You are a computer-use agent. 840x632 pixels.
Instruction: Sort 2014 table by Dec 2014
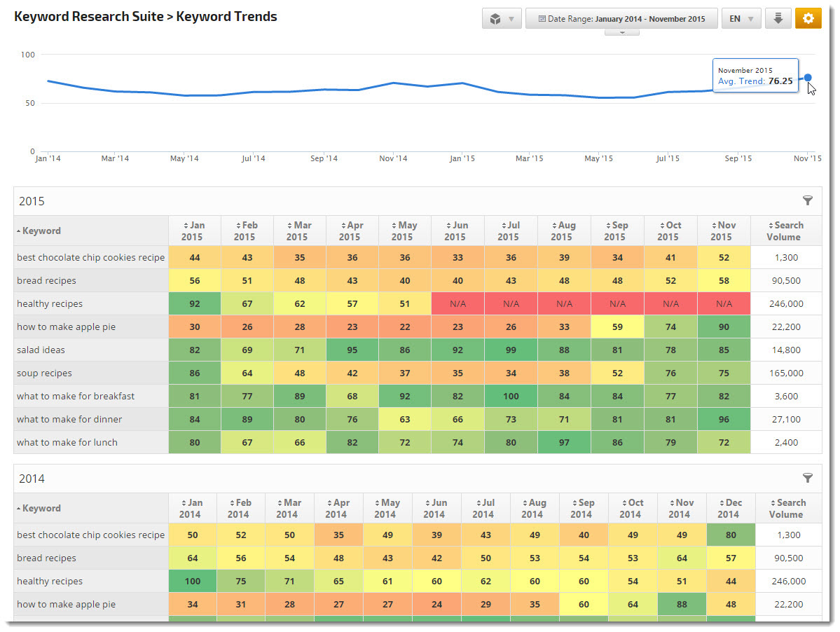pos(728,508)
